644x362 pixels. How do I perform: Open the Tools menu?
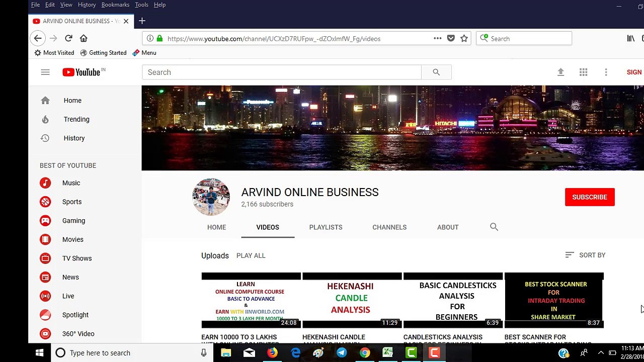point(141,5)
